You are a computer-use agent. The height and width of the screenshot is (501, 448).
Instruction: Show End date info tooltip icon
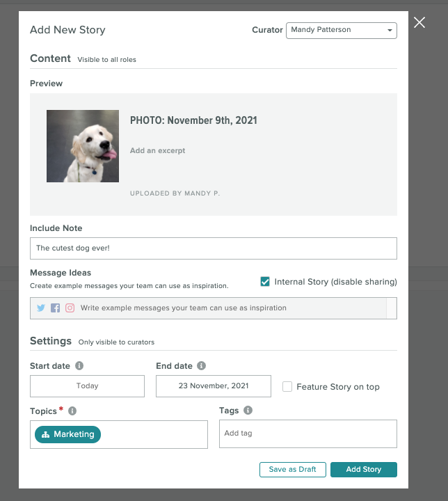click(x=201, y=365)
